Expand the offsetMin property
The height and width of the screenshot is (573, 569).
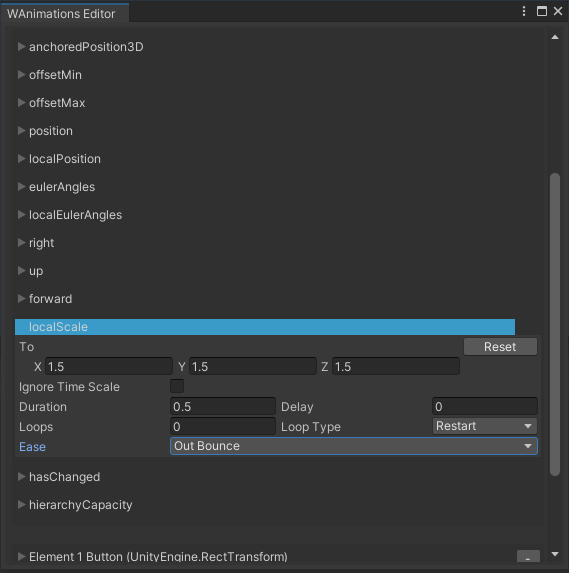point(21,75)
